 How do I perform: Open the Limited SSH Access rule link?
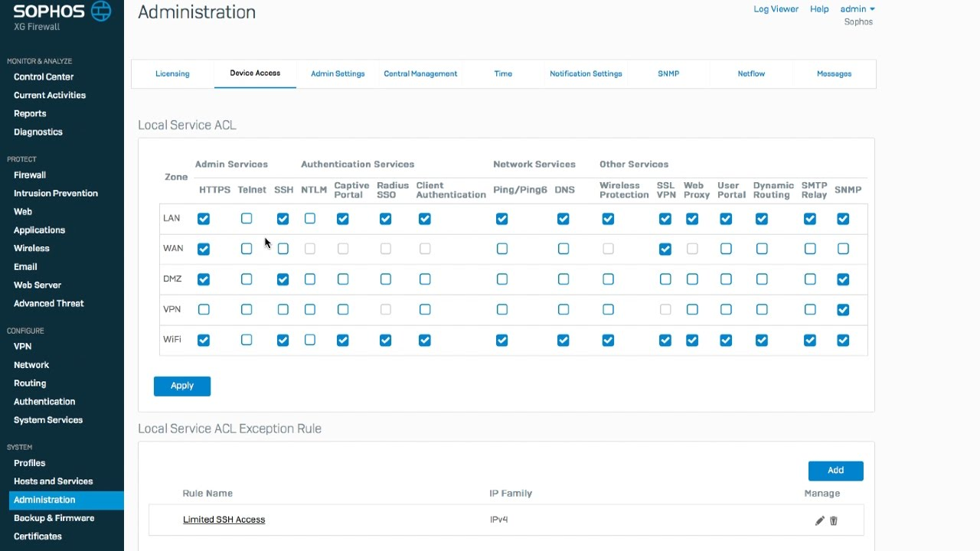(224, 520)
